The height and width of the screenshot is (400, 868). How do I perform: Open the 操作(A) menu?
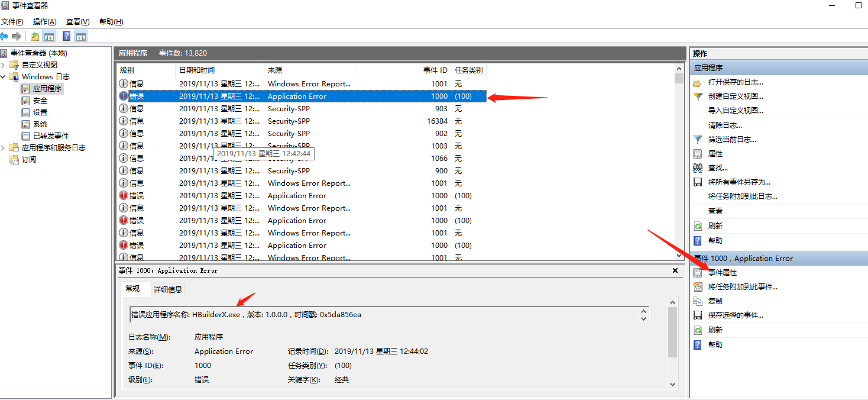(44, 22)
